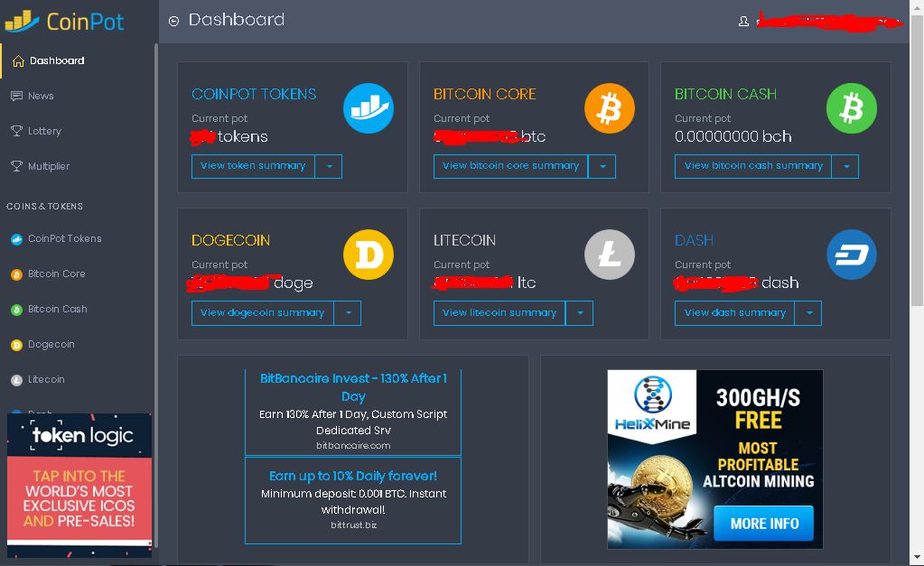The height and width of the screenshot is (566, 924).
Task: Click the Multiplier trophy icon
Action: point(16,166)
